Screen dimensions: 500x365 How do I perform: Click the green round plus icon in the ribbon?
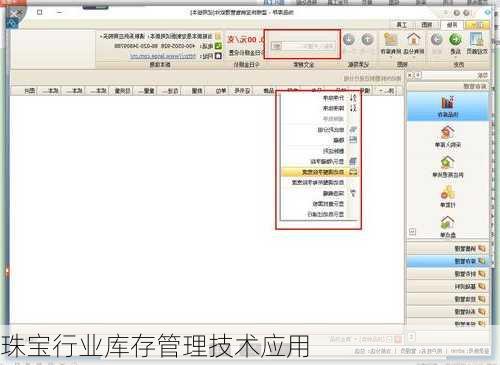pyautogui.click(x=455, y=40)
